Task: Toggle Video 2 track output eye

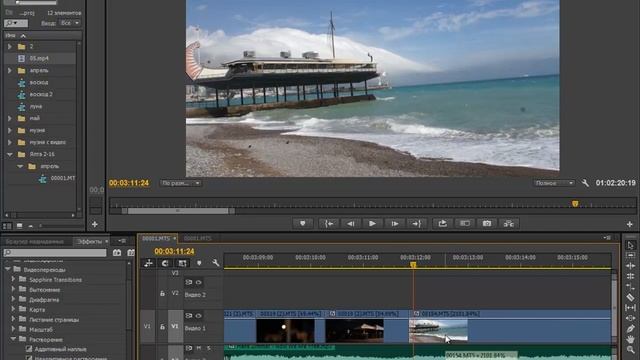Action: click(x=198, y=282)
